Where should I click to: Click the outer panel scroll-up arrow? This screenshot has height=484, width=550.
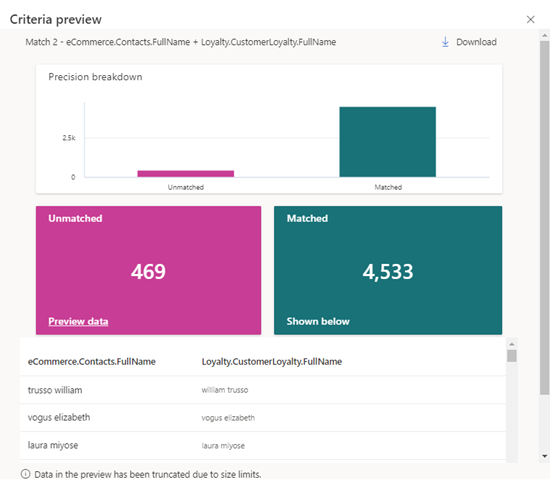point(544,35)
